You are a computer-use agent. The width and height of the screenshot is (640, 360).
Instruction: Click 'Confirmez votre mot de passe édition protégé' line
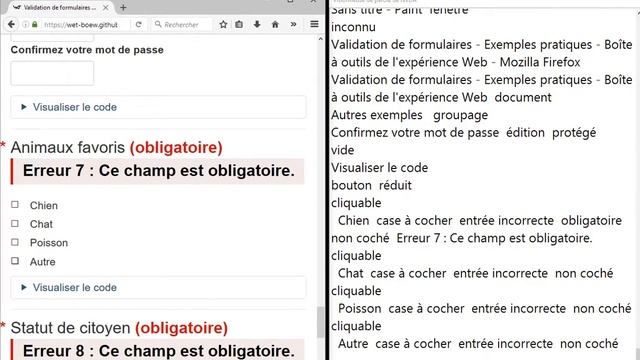(x=463, y=133)
